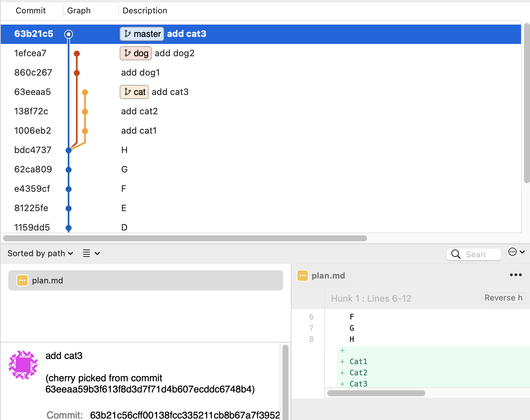
Task: Select commit hash 62ca809
Action: 33,169
